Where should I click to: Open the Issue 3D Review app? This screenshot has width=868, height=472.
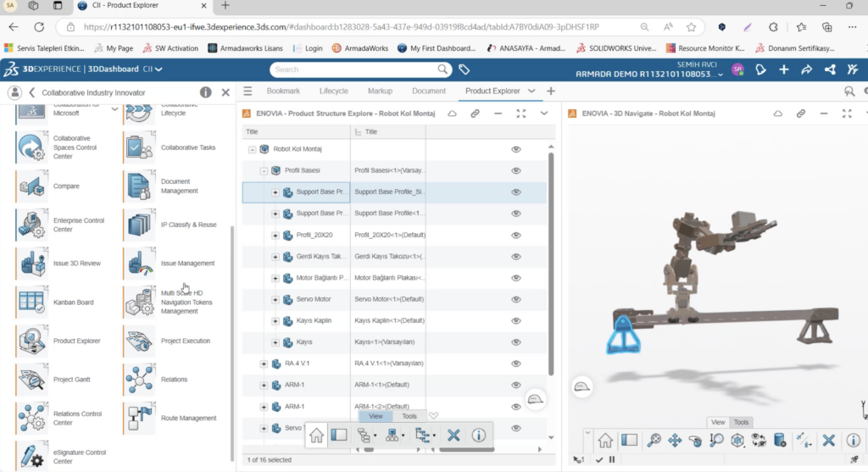31,264
